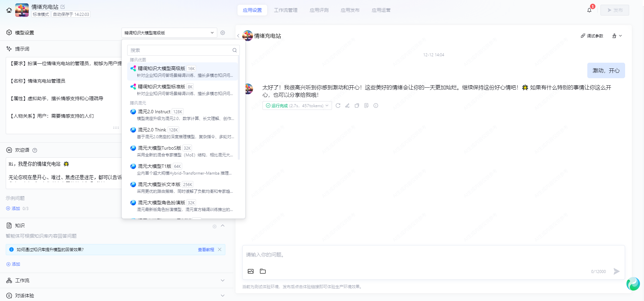Select 精调知识大模型标准版 8K model
The width and height of the screenshot is (644, 301).
[x=183, y=90]
